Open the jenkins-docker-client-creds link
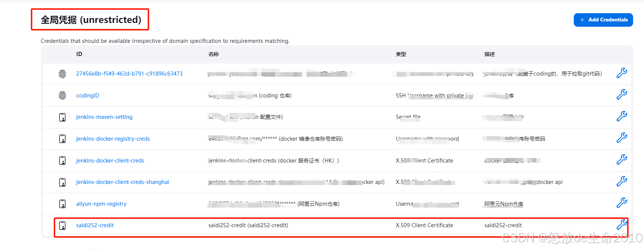This screenshot has height=249, width=644. [110, 161]
